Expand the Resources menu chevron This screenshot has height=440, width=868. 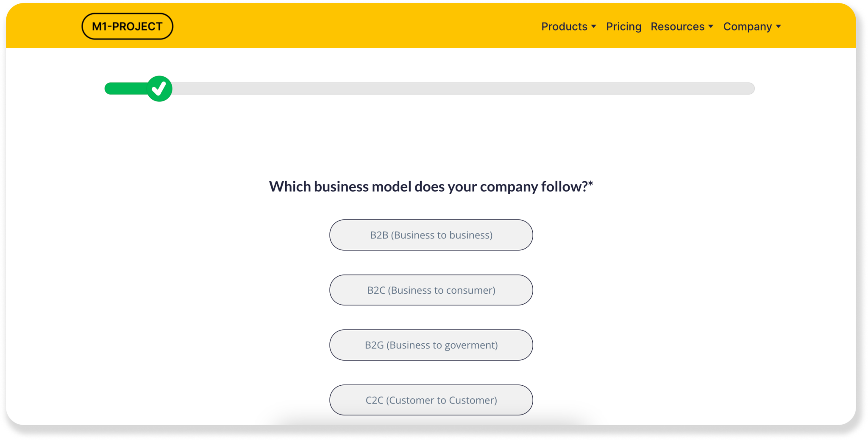click(711, 26)
